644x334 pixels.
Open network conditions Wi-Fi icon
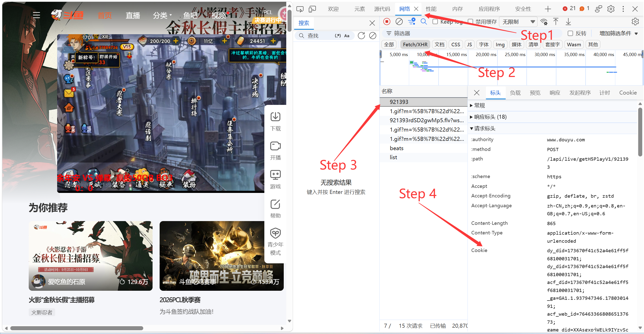(544, 22)
